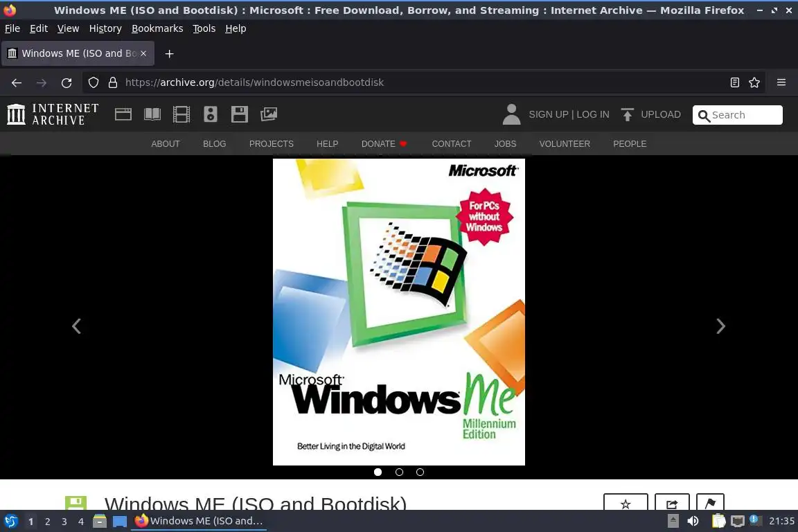
Task: Open the PROJECTS link
Action: (272, 144)
